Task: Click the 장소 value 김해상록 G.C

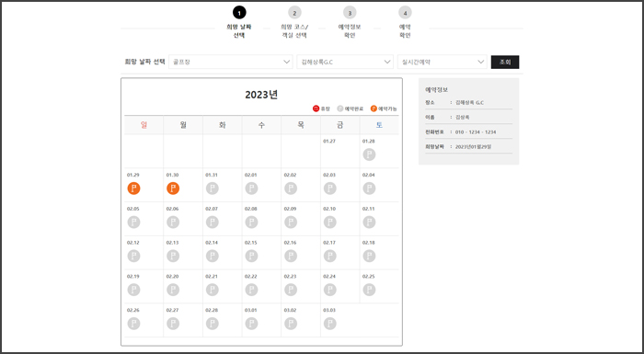Action: pyautogui.click(x=469, y=103)
